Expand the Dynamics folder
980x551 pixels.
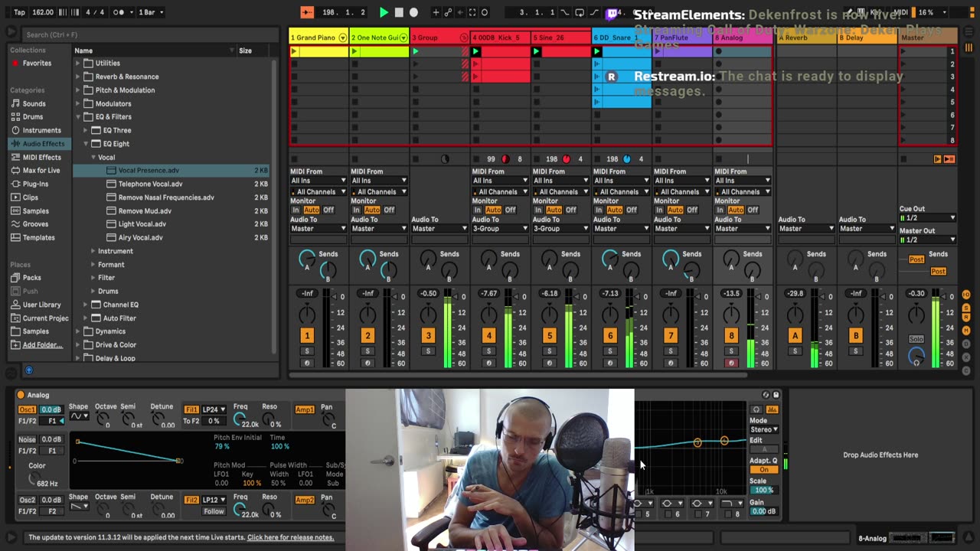point(77,331)
